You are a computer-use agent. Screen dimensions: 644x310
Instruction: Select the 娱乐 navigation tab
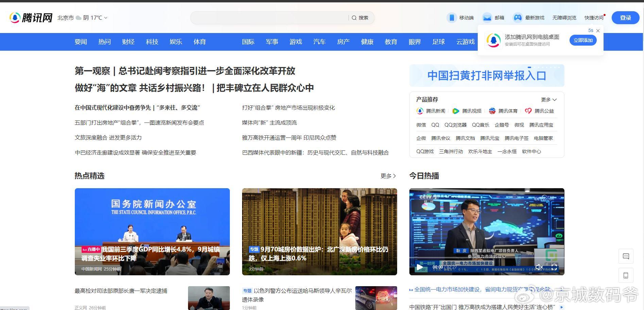point(176,42)
